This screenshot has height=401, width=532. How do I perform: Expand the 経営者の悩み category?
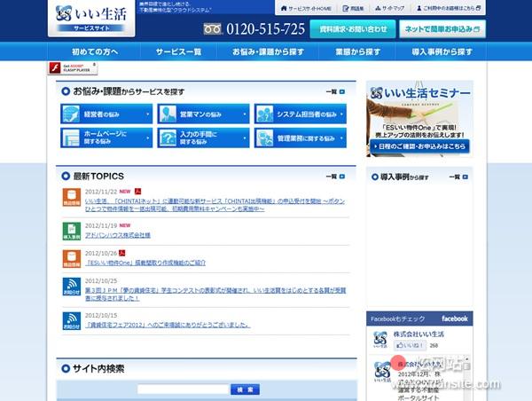[107, 114]
